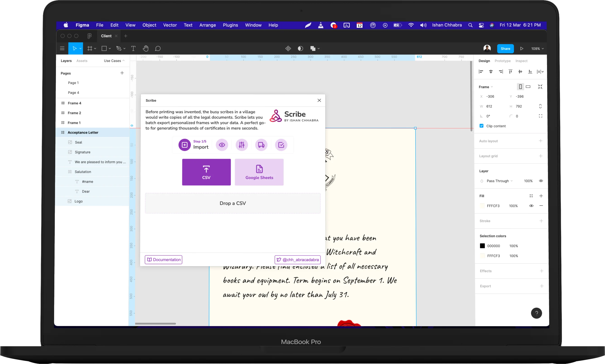This screenshot has width=605, height=364.
Task: Open the Pass Through blend mode dropdown
Action: click(500, 181)
